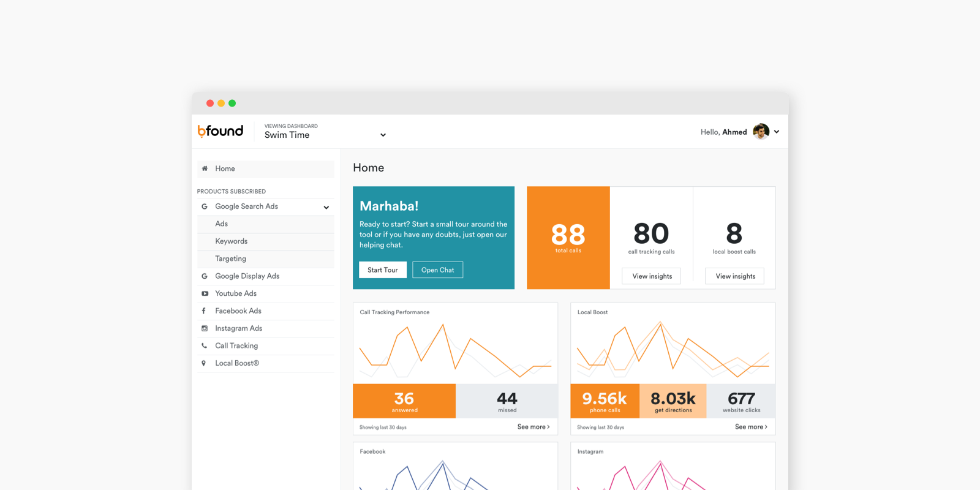The height and width of the screenshot is (490, 980).
Task: Go to Home in the sidebar
Action: 266,169
